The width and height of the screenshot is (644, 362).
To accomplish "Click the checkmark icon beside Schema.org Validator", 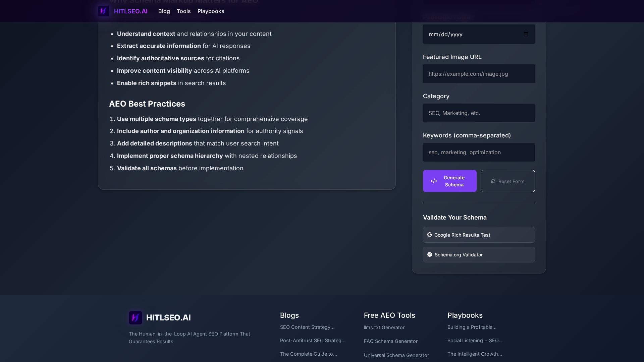I will (x=429, y=254).
